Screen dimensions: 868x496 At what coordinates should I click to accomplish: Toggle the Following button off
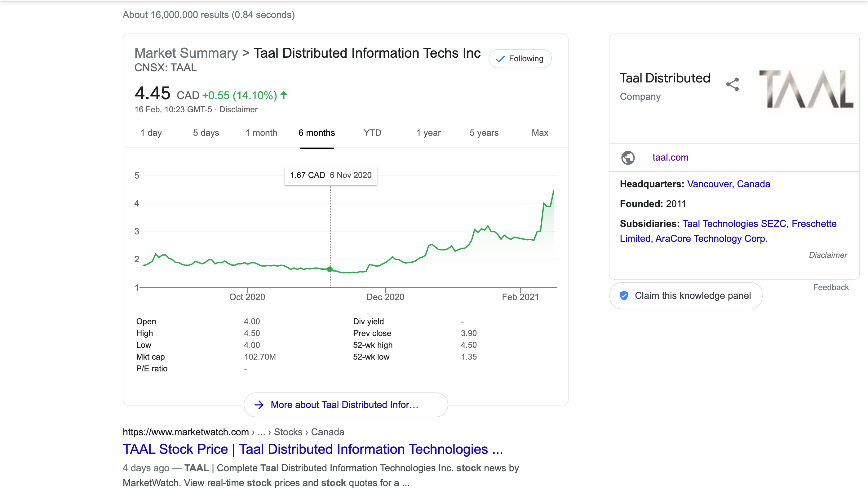pyautogui.click(x=520, y=59)
